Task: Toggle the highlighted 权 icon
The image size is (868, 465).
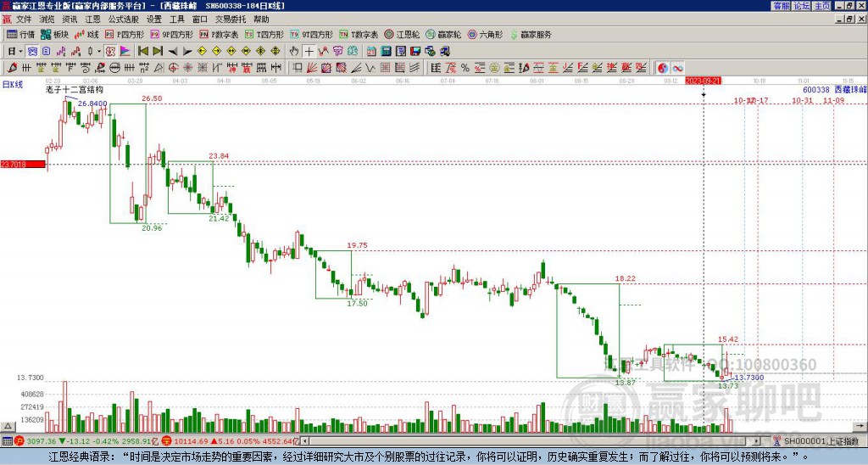Action: click(x=110, y=52)
